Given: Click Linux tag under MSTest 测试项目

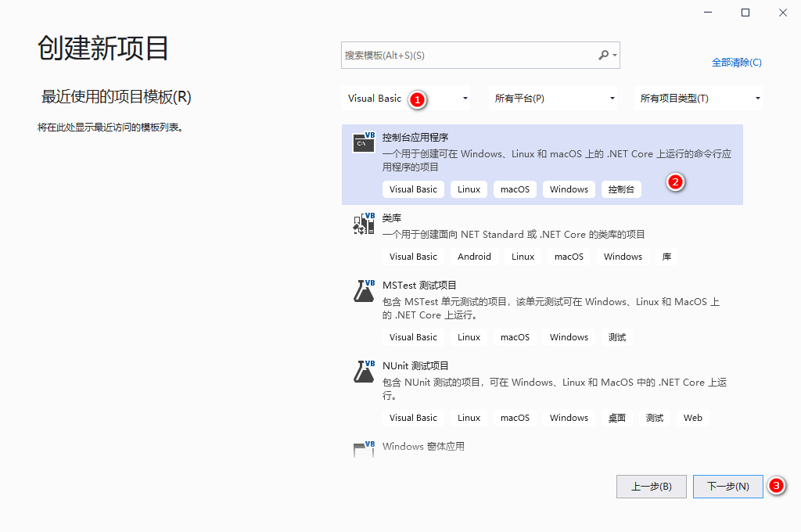Looking at the screenshot, I should click(469, 337).
